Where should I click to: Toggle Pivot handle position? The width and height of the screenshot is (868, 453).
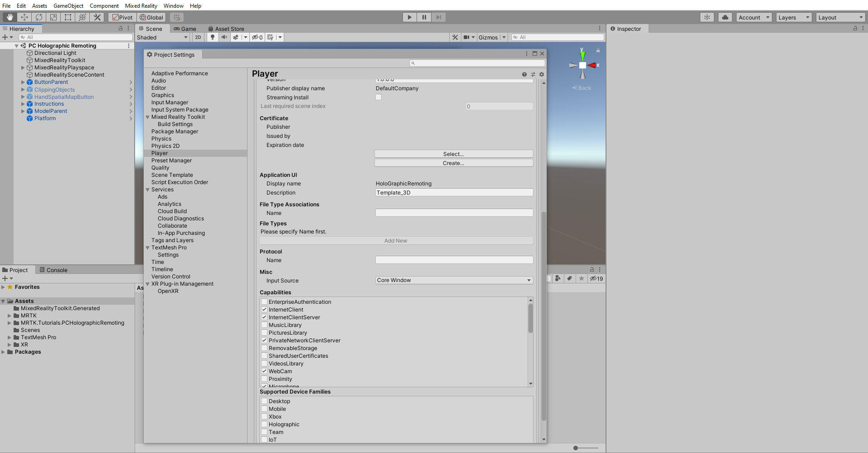[x=122, y=17]
